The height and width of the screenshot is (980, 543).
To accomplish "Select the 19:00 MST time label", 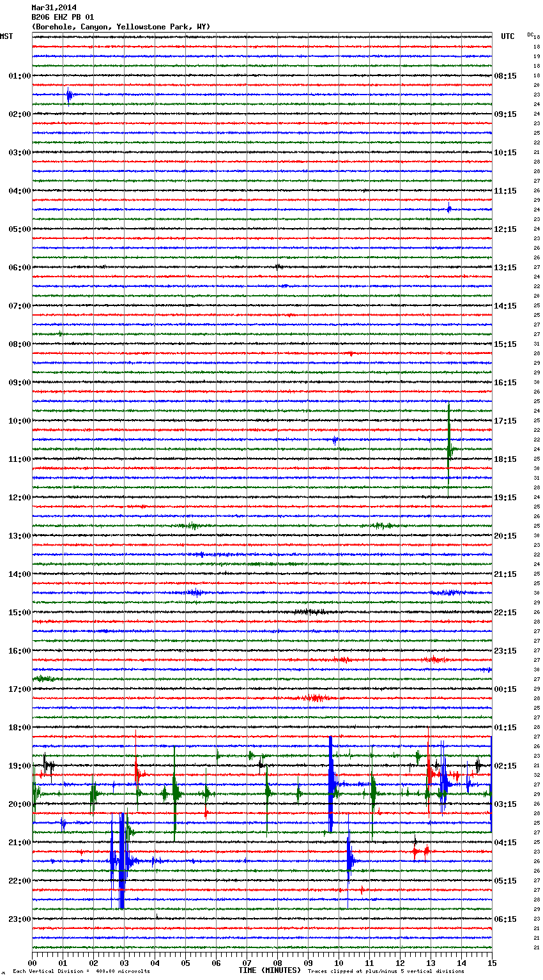I will click(x=20, y=766).
